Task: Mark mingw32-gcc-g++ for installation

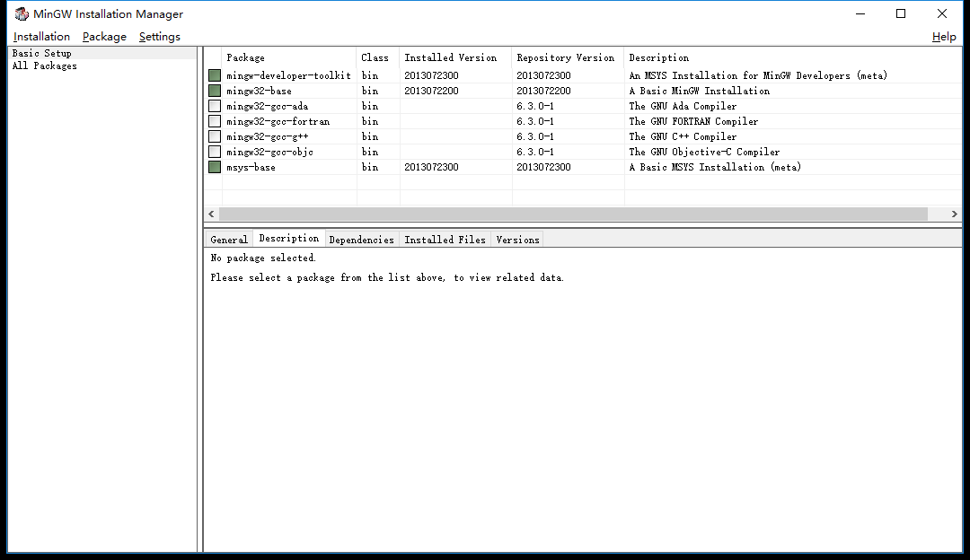Action: click(214, 136)
